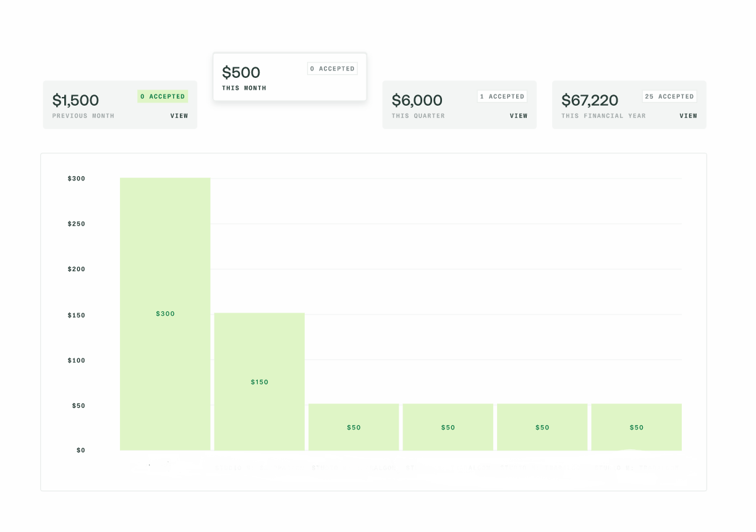
Task: Click the $1,500 previous month amount
Action: pos(75,100)
